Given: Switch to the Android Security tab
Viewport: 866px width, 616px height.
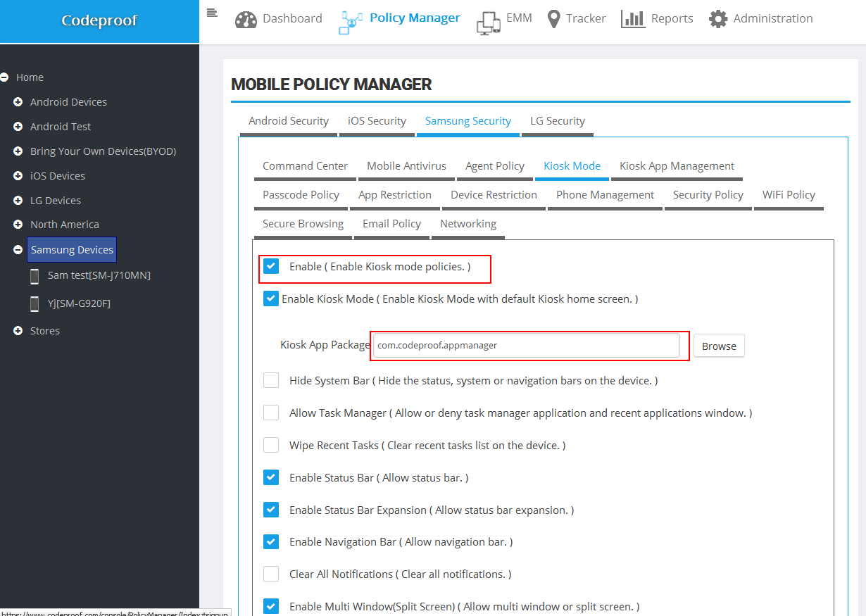Looking at the screenshot, I should point(289,121).
